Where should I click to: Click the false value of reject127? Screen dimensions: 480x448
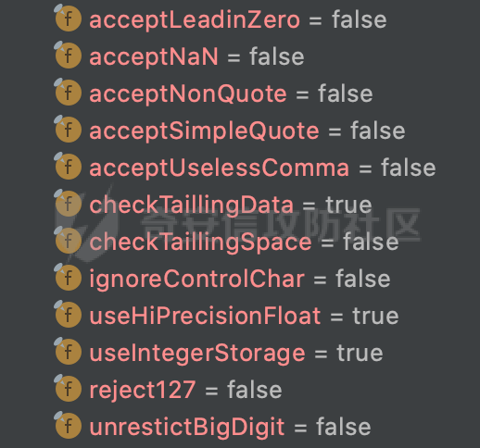pos(255,390)
